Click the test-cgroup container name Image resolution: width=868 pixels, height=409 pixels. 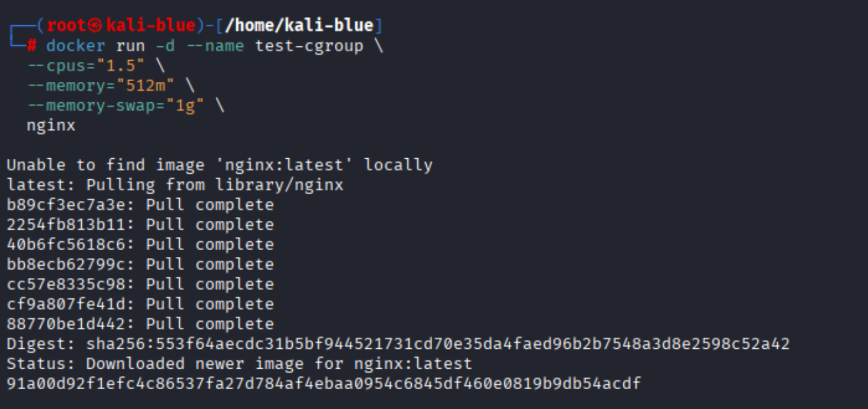tap(309, 46)
